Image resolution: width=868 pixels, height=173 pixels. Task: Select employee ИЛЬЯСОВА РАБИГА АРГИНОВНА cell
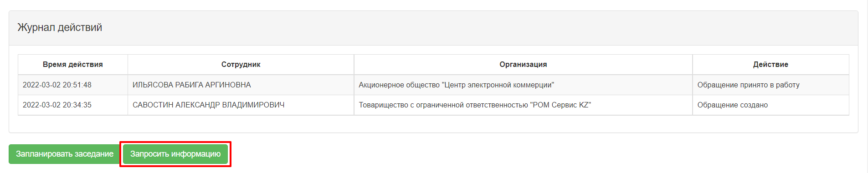[241, 85]
